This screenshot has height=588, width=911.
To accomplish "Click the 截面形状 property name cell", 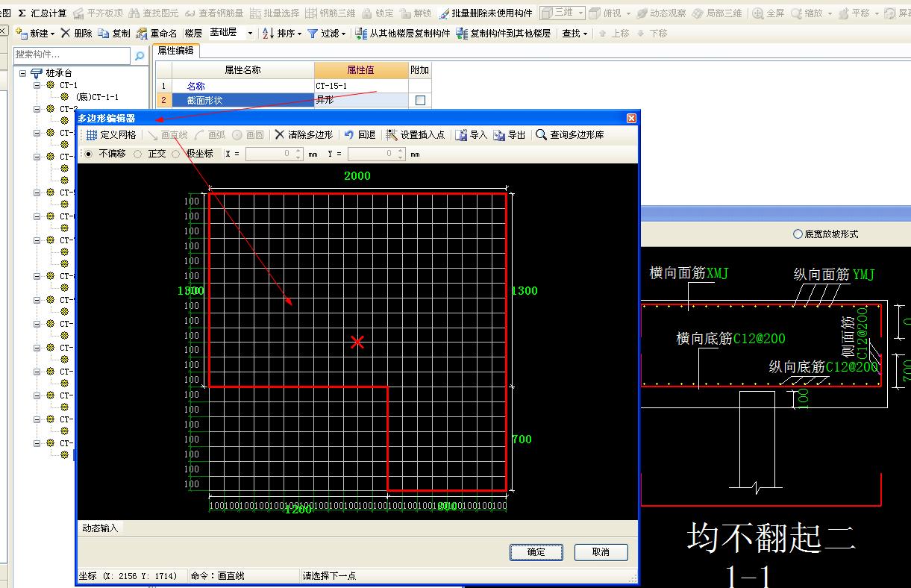I will click(x=243, y=100).
